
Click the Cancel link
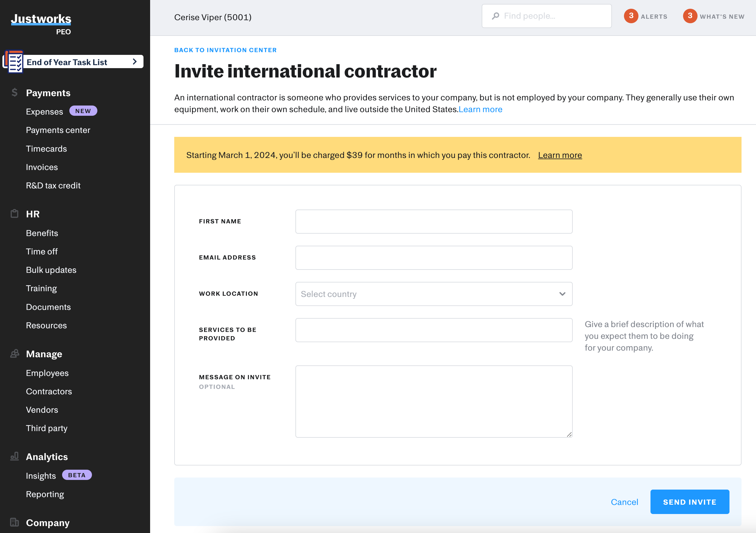click(624, 502)
